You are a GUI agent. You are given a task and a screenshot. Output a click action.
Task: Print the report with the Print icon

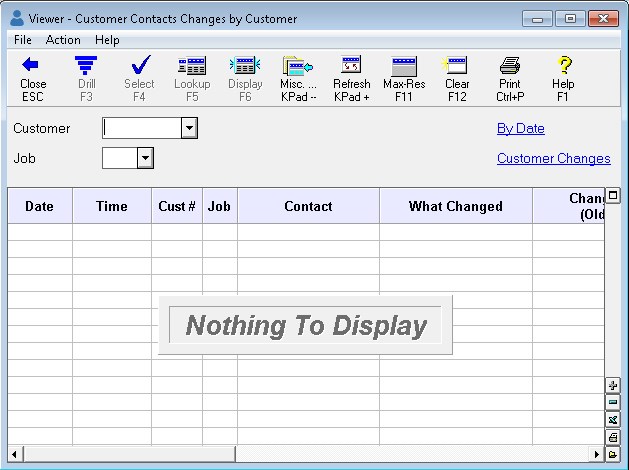tap(510, 77)
